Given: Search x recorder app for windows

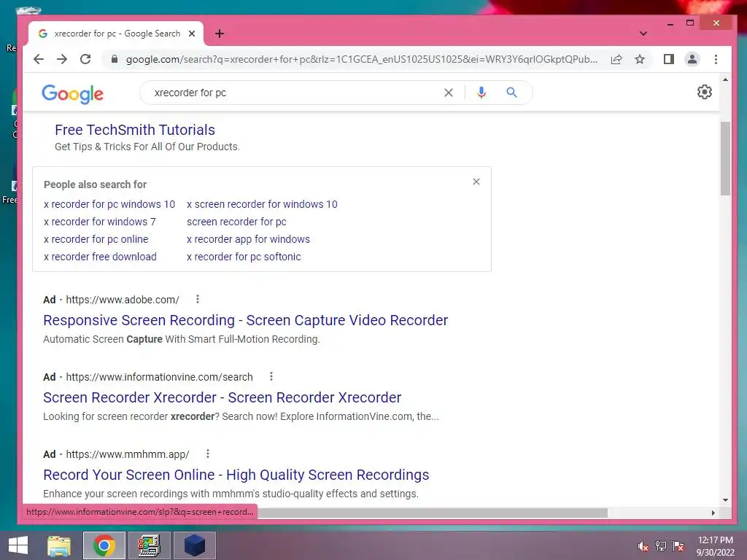Looking at the screenshot, I should tap(248, 239).
